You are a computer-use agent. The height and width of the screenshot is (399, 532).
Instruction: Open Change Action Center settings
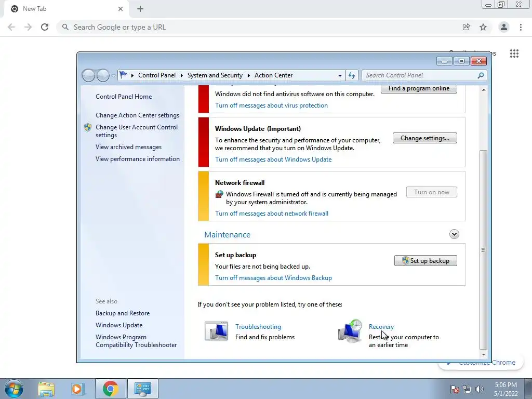pyautogui.click(x=137, y=115)
